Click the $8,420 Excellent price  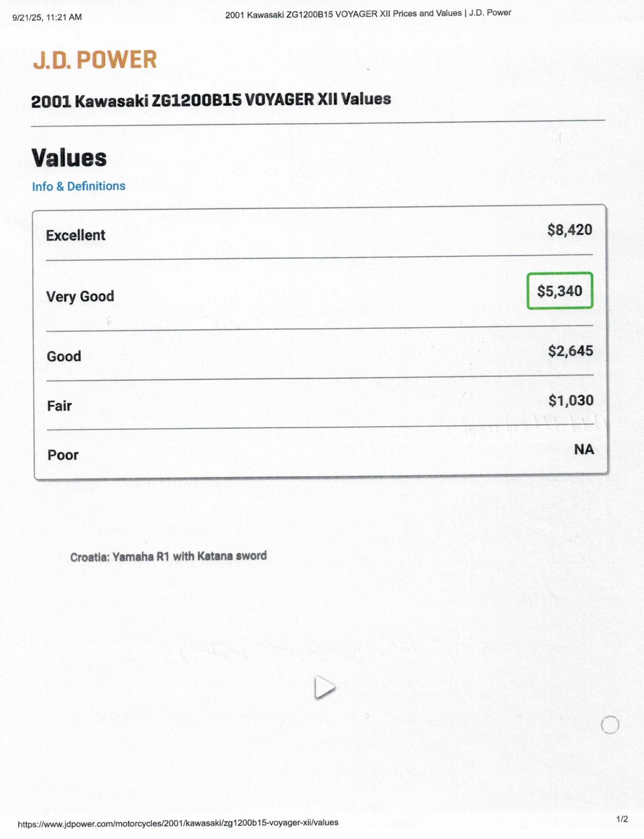coord(569,230)
